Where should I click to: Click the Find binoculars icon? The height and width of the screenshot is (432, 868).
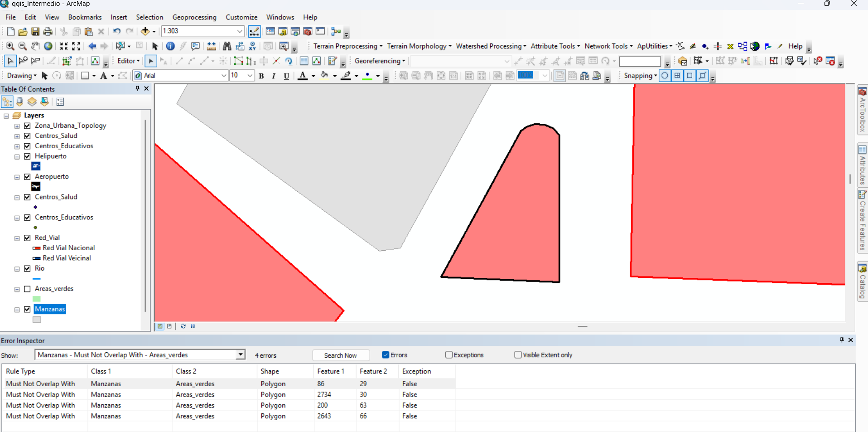[227, 46]
